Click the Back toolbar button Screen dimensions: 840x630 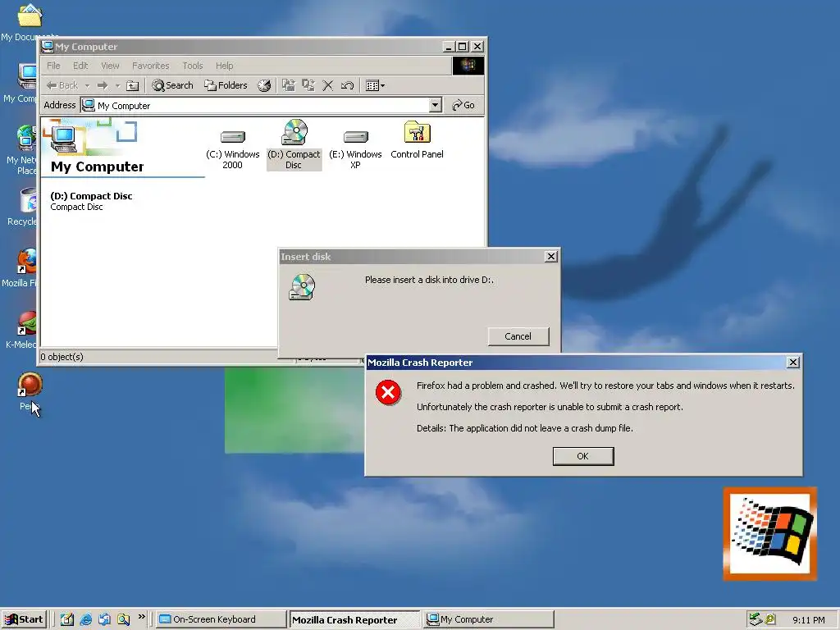(x=62, y=85)
